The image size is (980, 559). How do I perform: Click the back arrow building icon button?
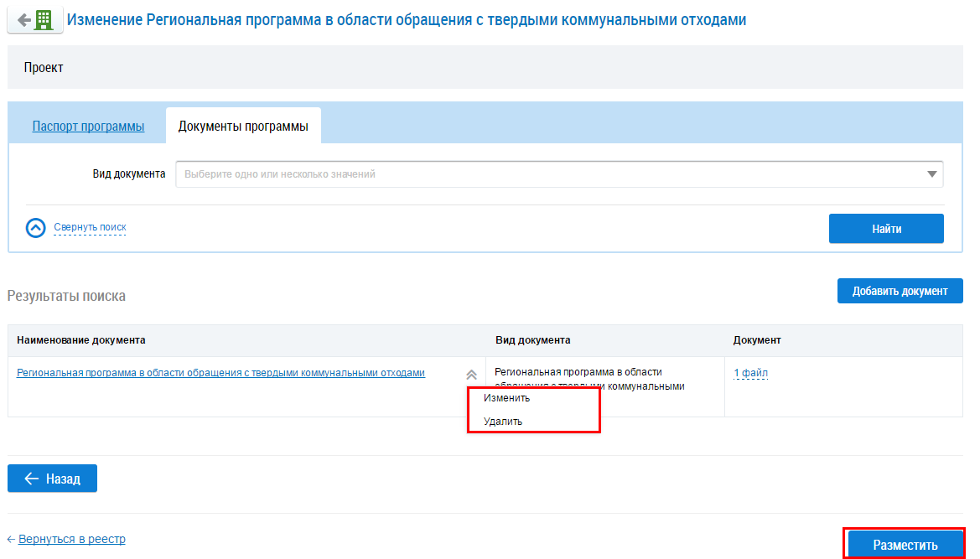(35, 19)
